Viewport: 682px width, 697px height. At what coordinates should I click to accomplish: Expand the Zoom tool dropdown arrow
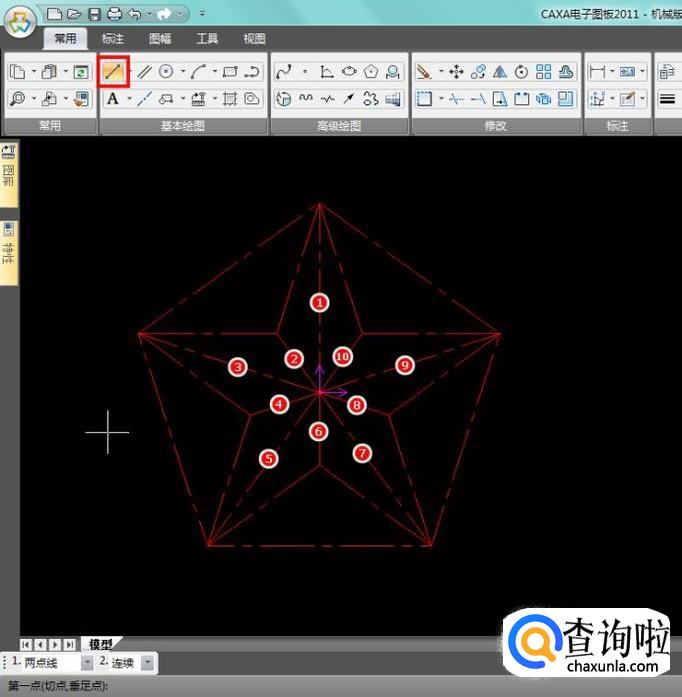(34, 98)
